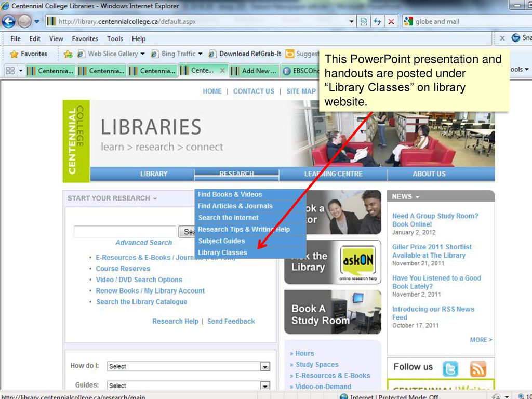Open Renew Books / My Library Account

150,291
